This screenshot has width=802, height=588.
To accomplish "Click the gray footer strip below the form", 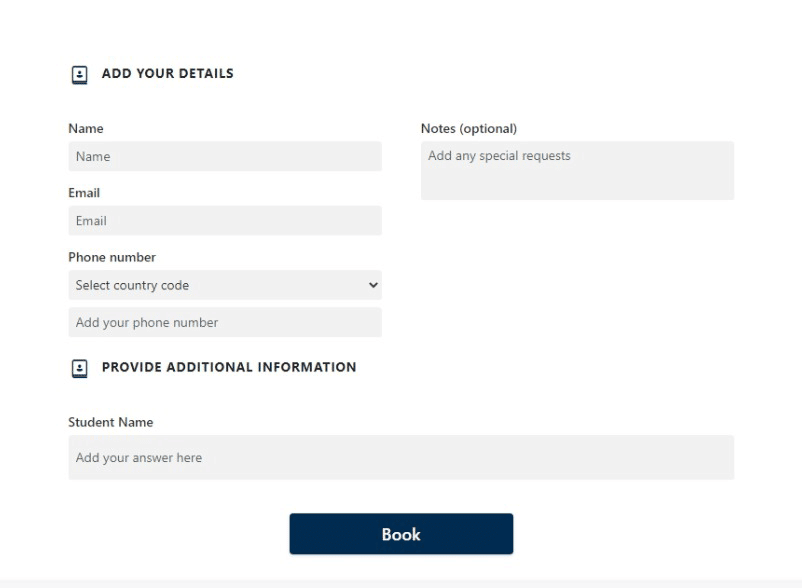I will [400, 583].
